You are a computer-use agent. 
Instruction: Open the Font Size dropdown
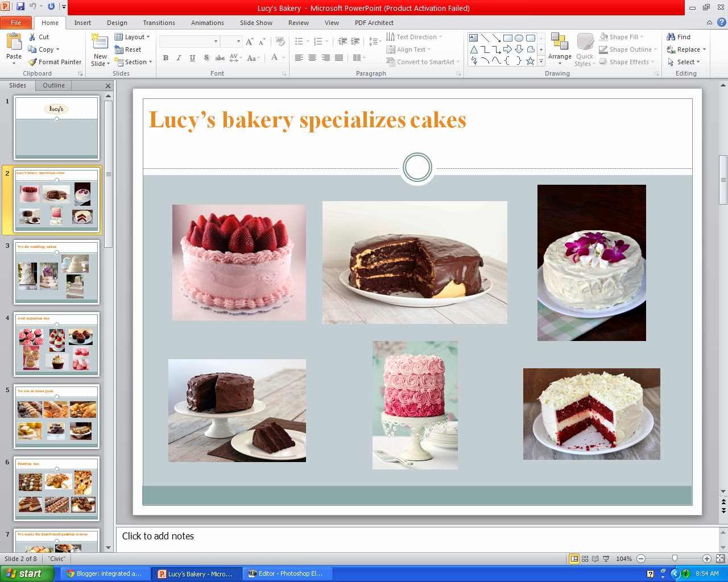[238, 41]
